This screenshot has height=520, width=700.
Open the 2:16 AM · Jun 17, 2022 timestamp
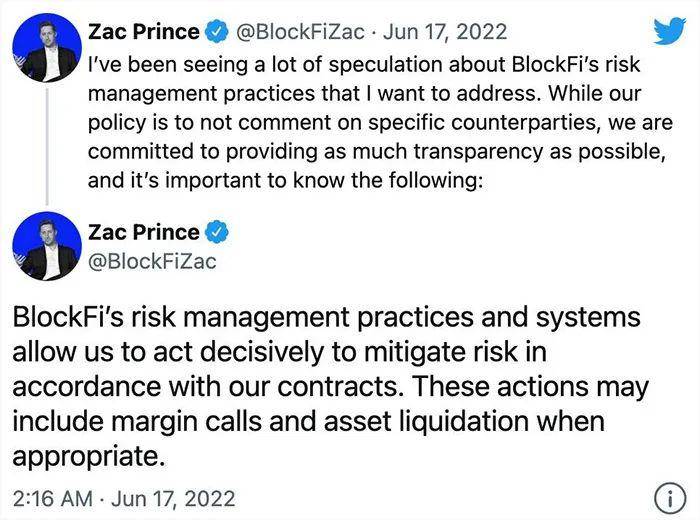click(124, 499)
